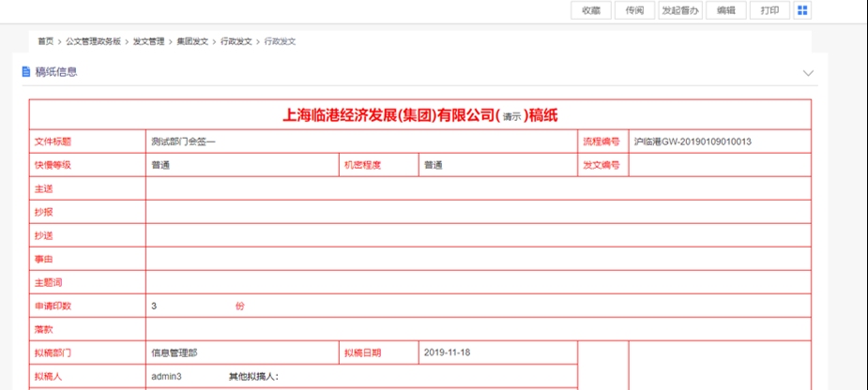Click the 打印 button
The image size is (868, 390).
[769, 10]
